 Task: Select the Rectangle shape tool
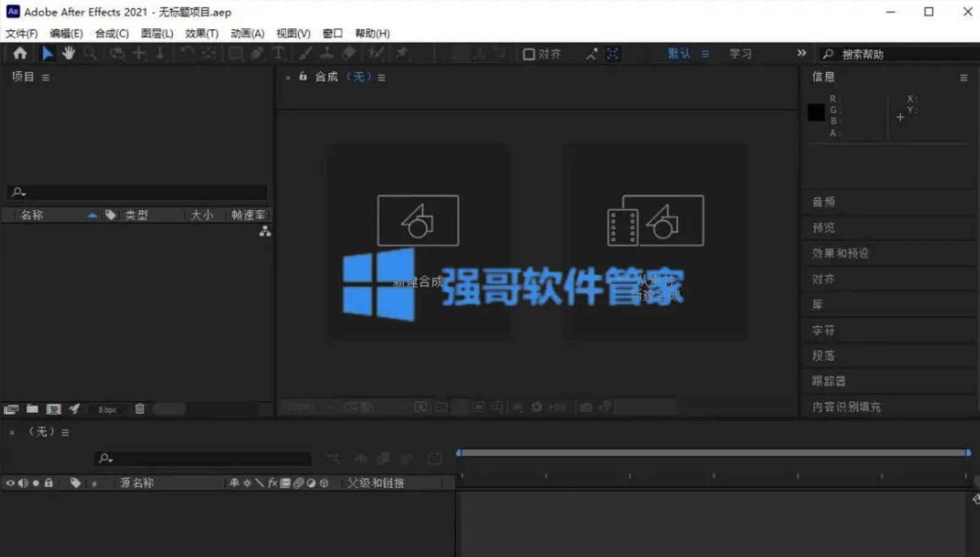click(235, 53)
